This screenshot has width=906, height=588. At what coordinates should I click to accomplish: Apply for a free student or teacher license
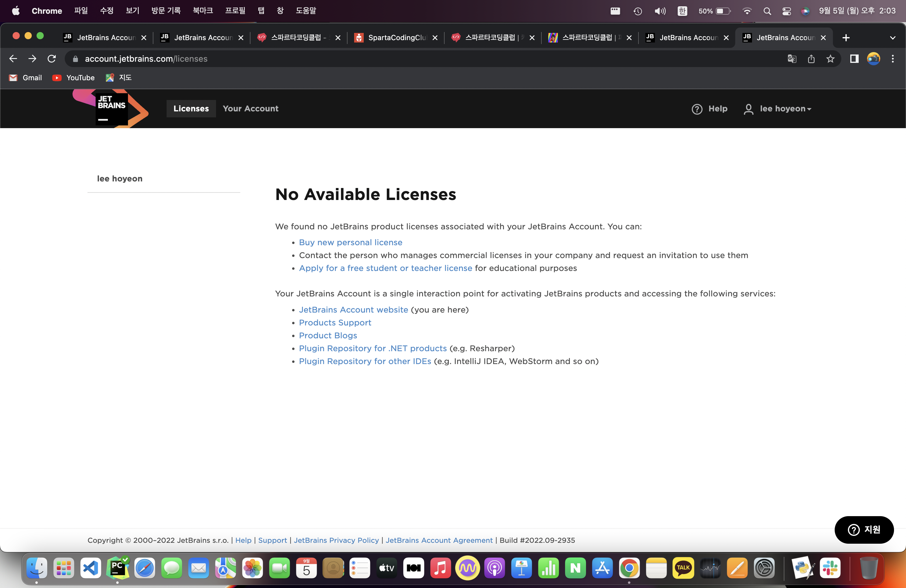click(x=386, y=268)
